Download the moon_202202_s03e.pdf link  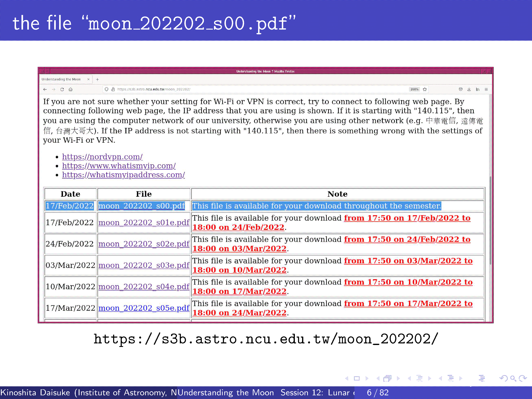click(x=144, y=265)
